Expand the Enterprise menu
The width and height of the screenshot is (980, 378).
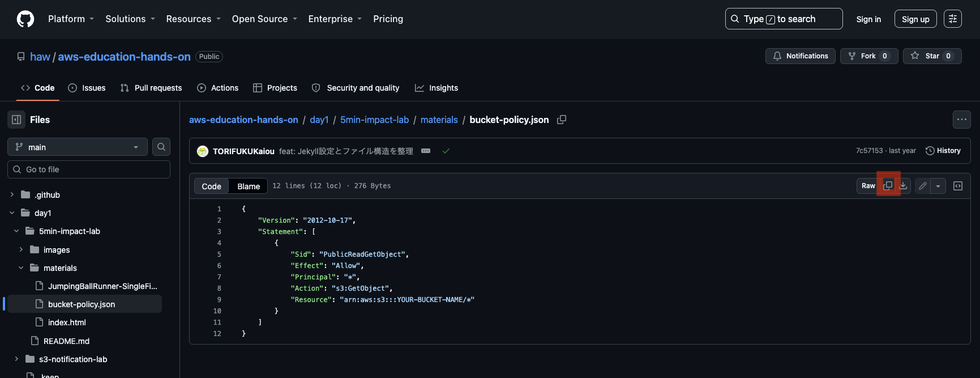335,19
